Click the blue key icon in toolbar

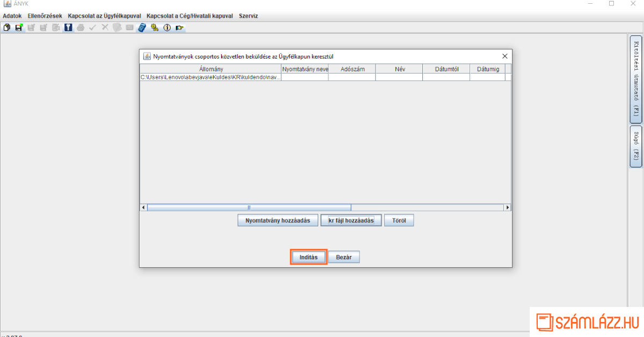[x=68, y=27]
